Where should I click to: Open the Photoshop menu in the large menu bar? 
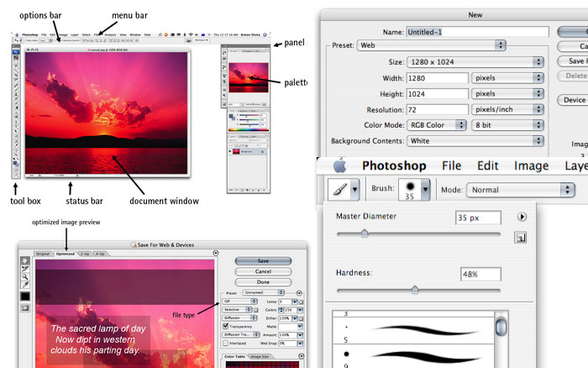click(x=394, y=166)
